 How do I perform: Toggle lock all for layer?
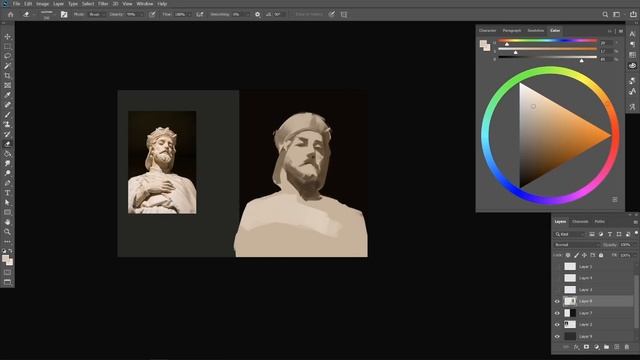click(x=601, y=255)
